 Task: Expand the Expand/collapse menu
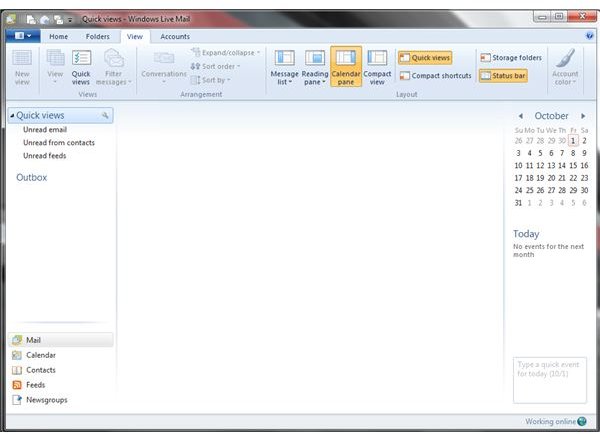[x=225, y=52]
